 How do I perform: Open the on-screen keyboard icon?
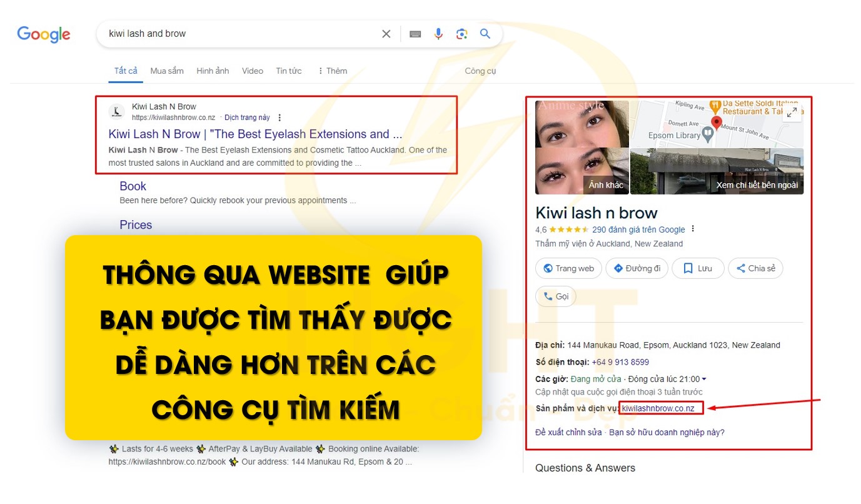click(415, 34)
